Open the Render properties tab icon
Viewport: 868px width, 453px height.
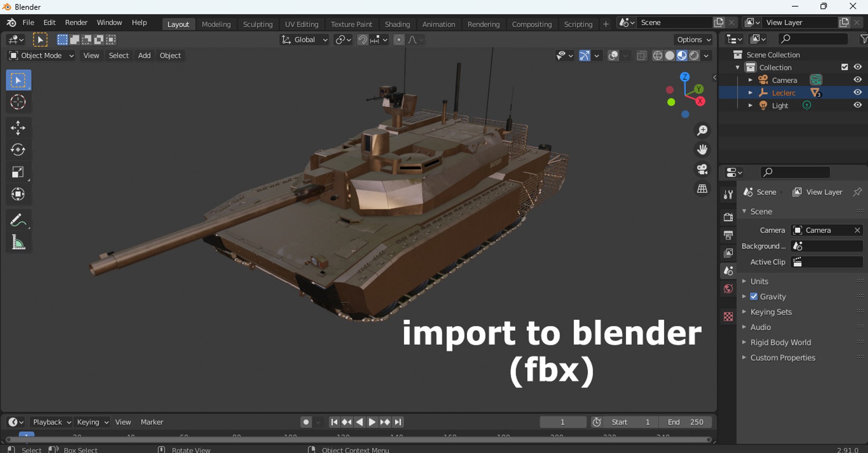pyautogui.click(x=728, y=217)
